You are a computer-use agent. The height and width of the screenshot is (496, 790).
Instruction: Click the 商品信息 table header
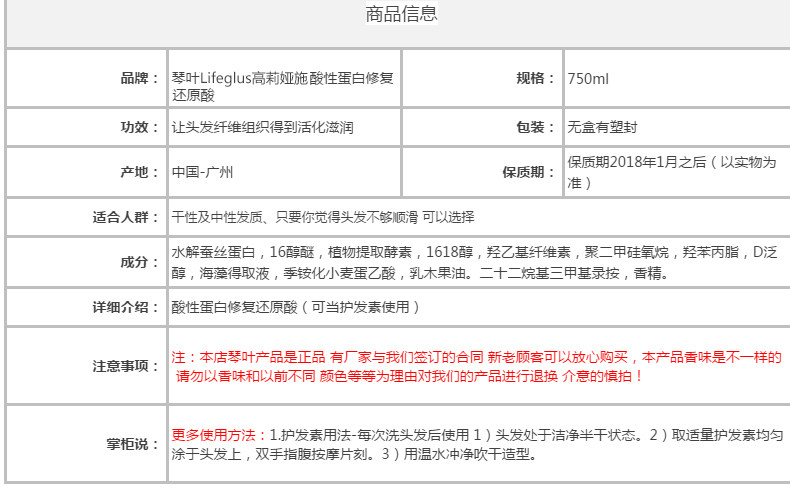[401, 14]
